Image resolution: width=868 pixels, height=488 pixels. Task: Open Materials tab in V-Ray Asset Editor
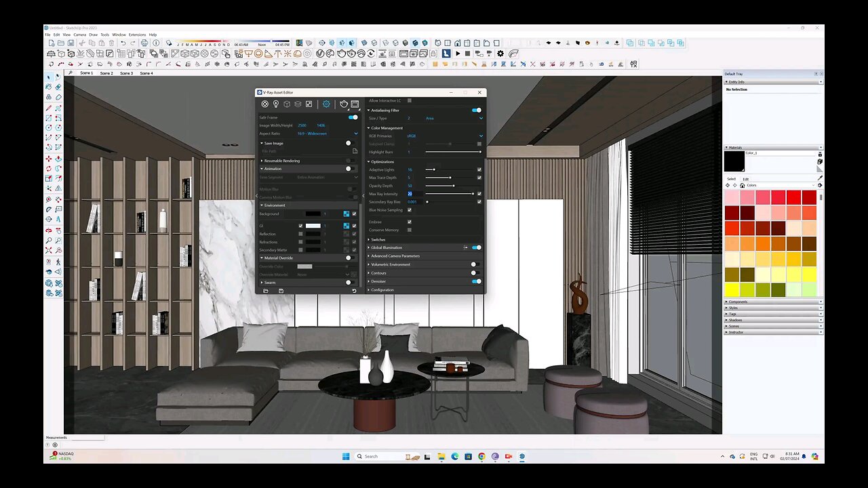coord(265,104)
